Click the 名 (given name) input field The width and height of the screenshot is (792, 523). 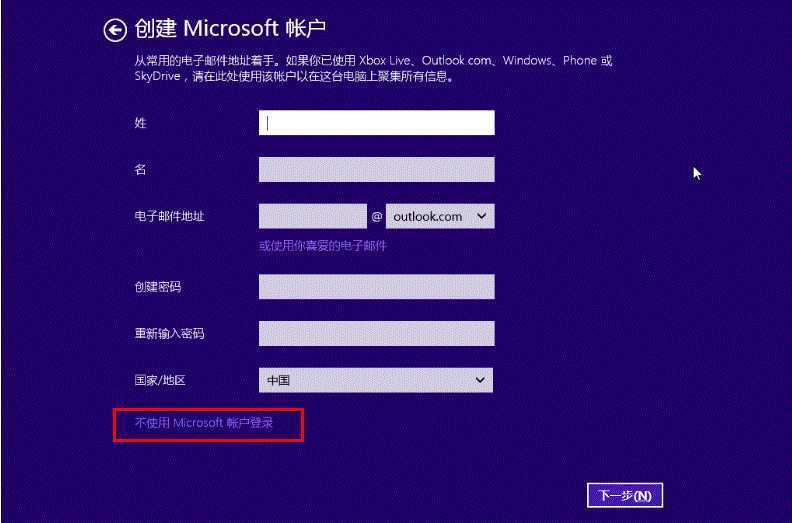377,169
